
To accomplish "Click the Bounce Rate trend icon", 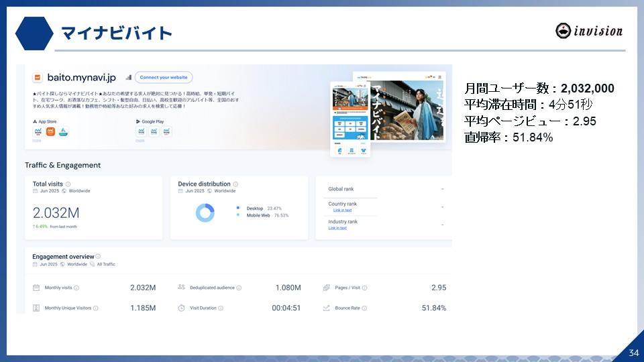I will (327, 308).
